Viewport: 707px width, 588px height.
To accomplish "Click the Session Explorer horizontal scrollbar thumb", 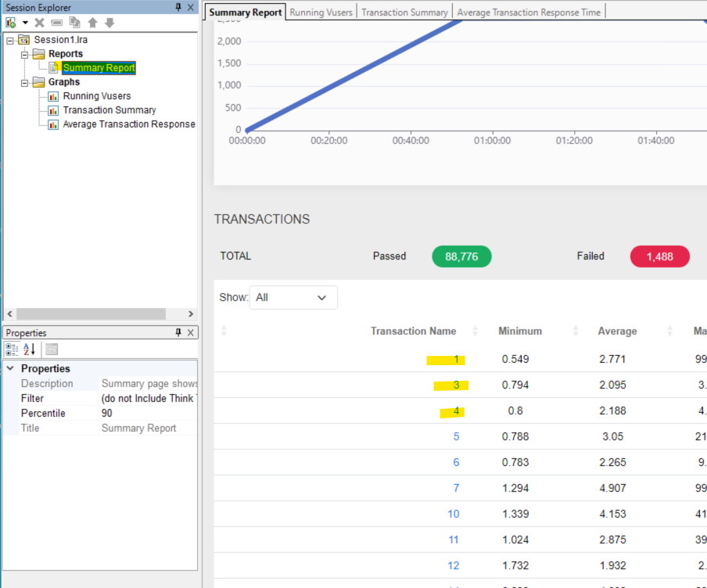I will 91,314.
